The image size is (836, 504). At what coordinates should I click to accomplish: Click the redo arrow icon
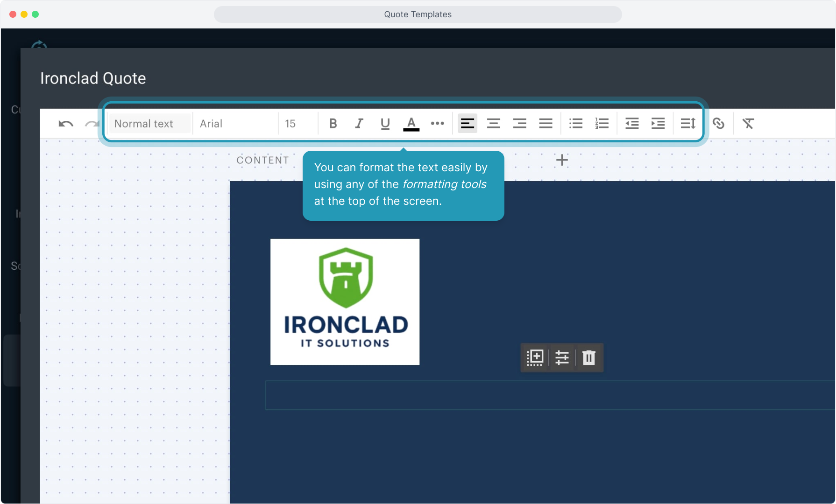(x=92, y=124)
